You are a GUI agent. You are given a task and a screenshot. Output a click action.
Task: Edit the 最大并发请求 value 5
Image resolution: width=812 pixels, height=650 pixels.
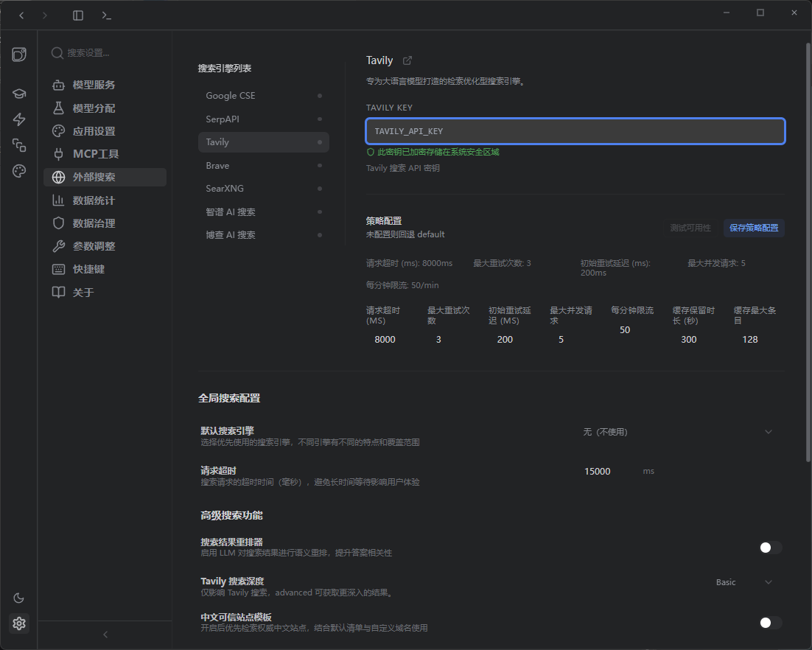tap(561, 340)
